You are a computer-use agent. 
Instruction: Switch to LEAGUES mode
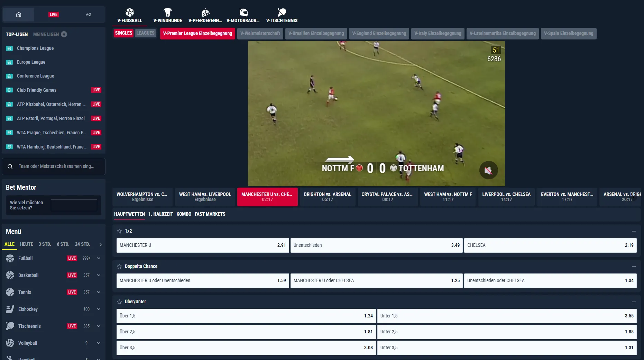(145, 33)
